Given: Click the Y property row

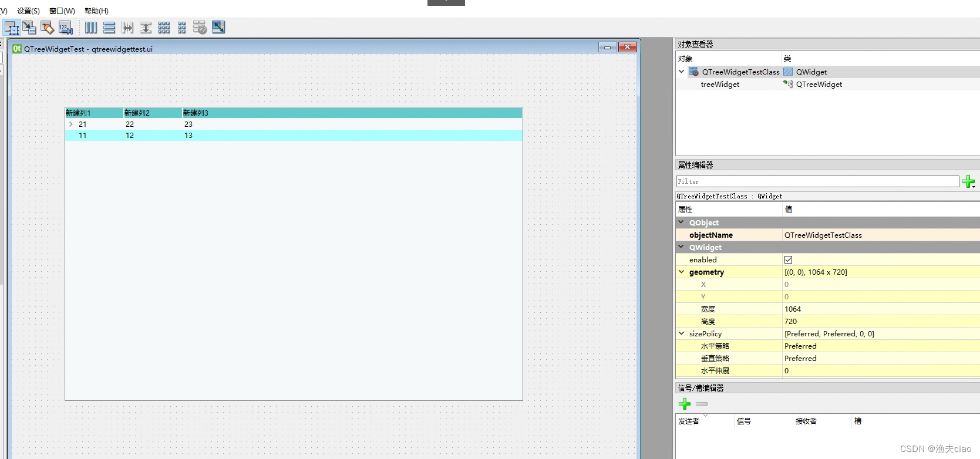Looking at the screenshot, I should [828, 296].
